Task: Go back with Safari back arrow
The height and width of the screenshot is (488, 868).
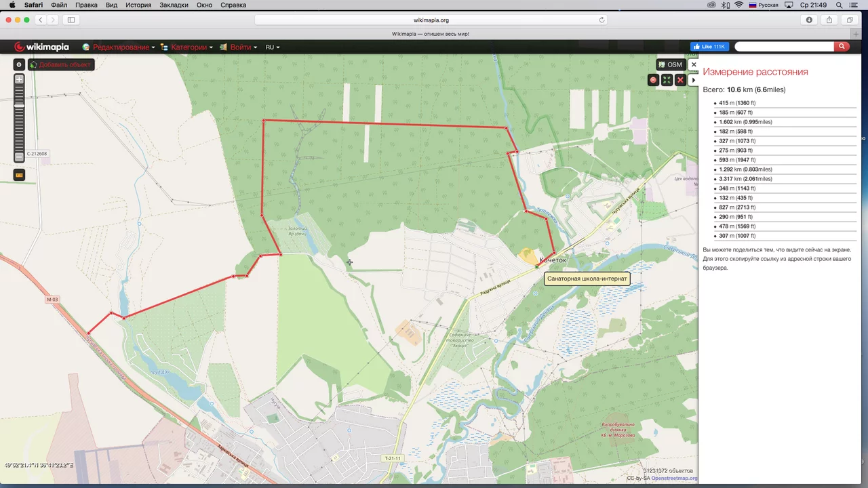Action: 41,20
